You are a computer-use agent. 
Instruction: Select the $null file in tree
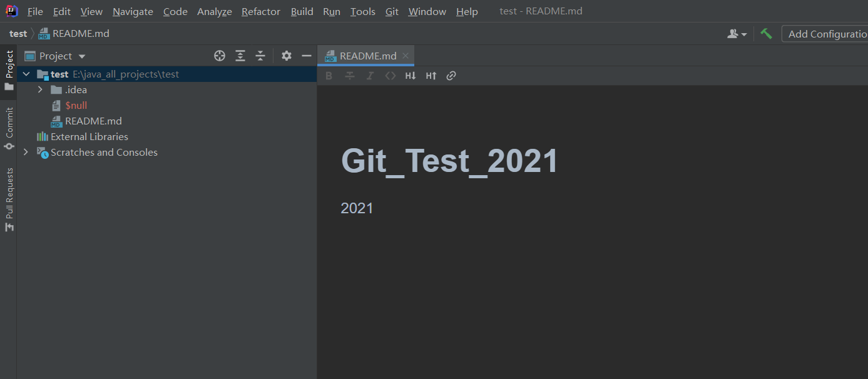[76, 106]
